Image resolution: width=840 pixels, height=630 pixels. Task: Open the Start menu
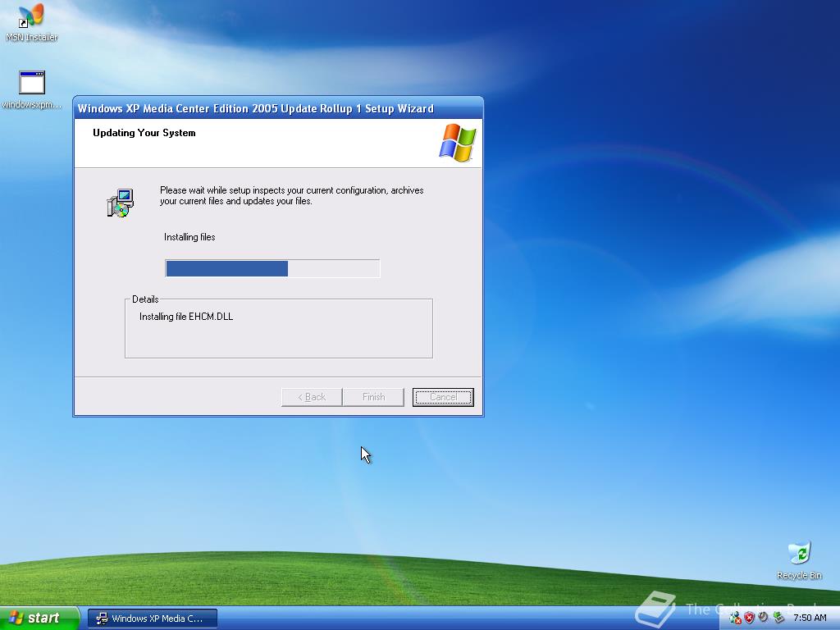click(x=37, y=618)
